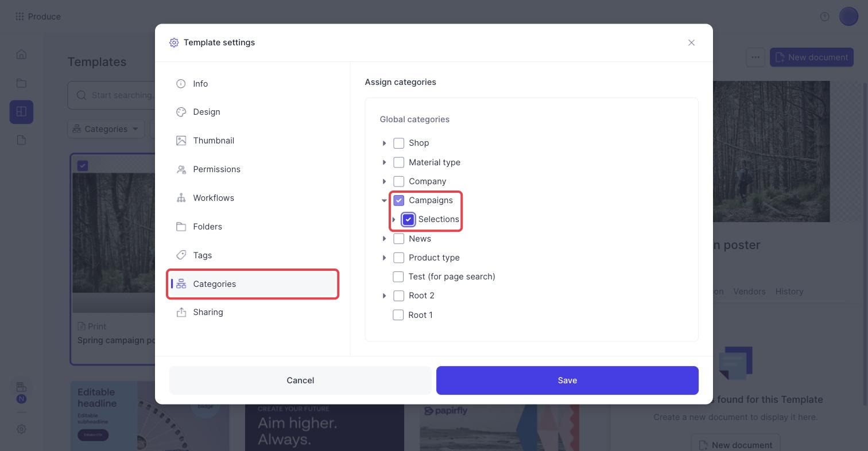Click New document button in header
This screenshot has width=868, height=451.
click(x=812, y=57)
